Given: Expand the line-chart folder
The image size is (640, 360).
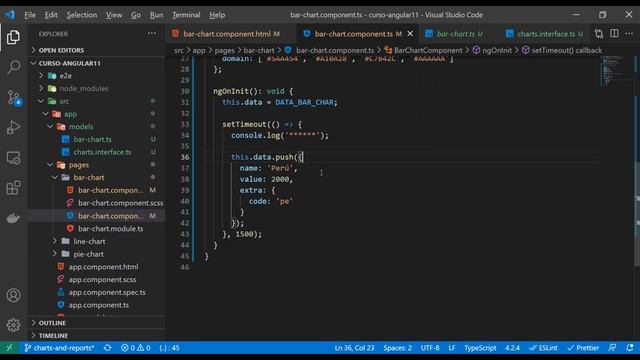Looking at the screenshot, I should point(96,241).
